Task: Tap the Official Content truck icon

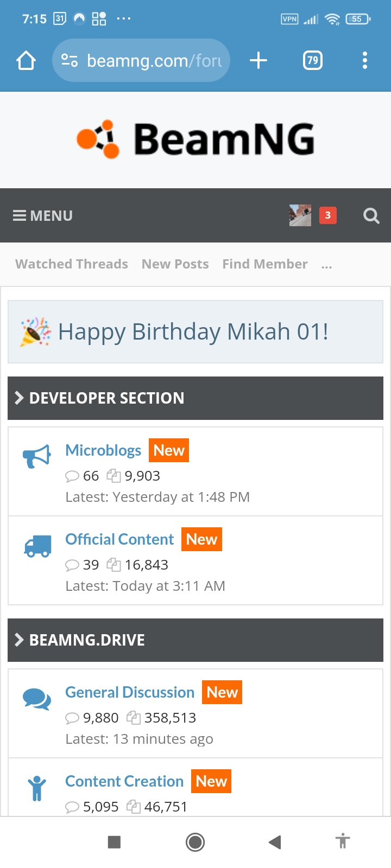Action: [x=37, y=546]
